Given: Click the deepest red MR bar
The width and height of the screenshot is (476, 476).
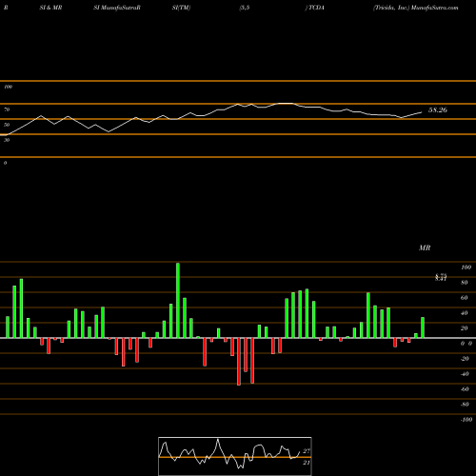Looking at the screenshot, I should pyautogui.click(x=239, y=362).
